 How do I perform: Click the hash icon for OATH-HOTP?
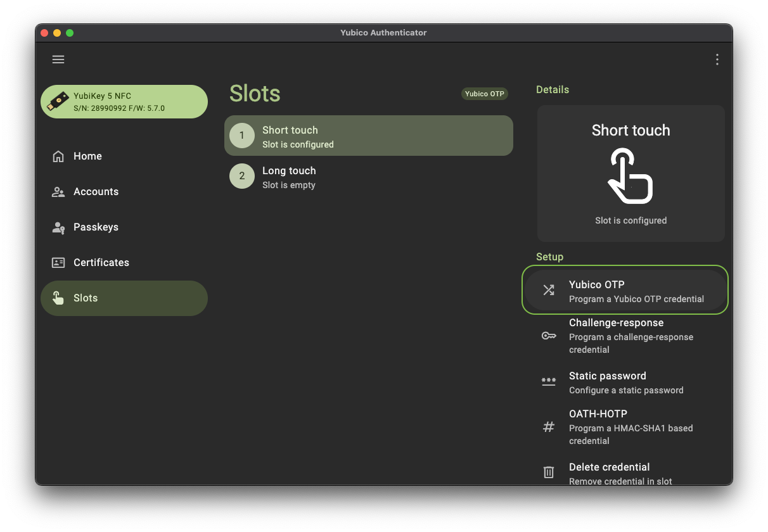tap(549, 427)
